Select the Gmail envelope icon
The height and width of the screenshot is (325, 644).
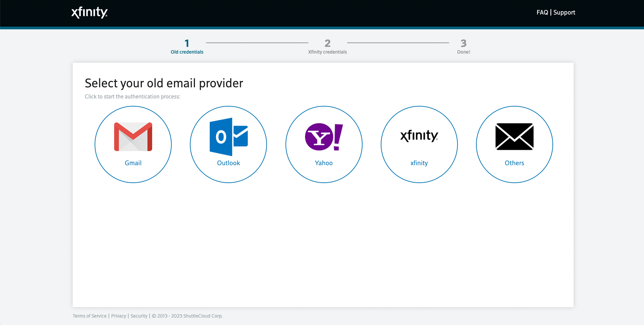pyautogui.click(x=133, y=137)
